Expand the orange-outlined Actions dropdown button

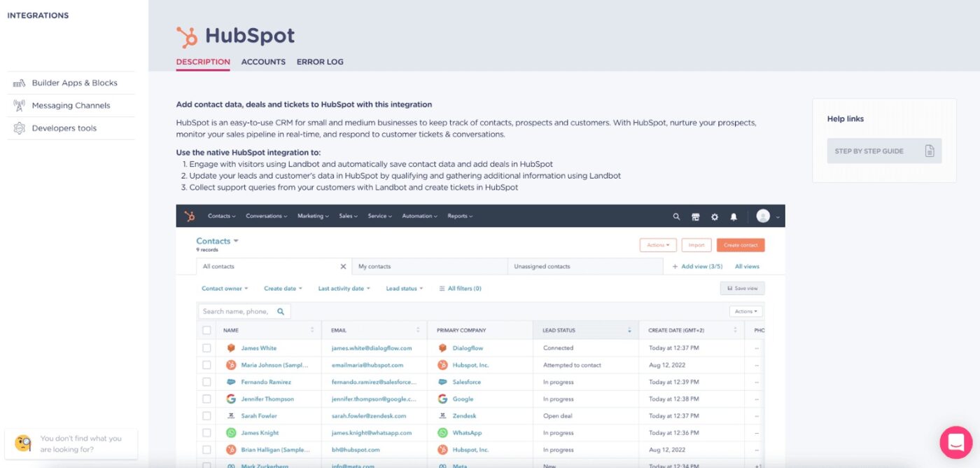click(x=658, y=245)
